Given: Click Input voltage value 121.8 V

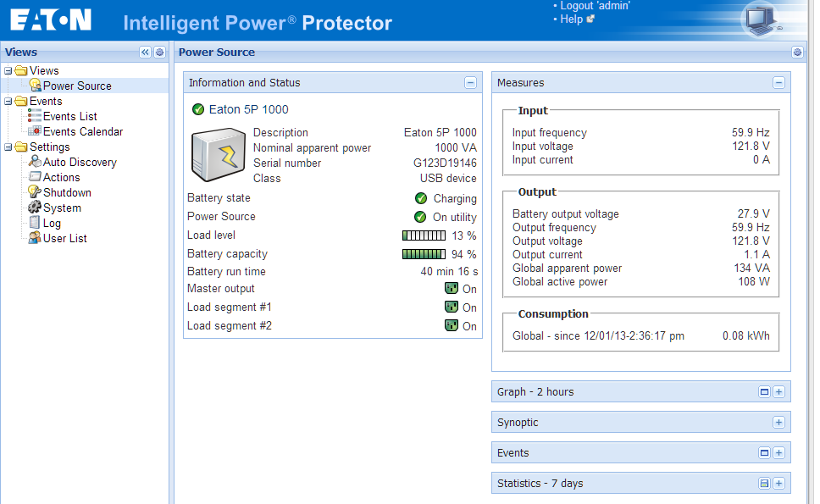Looking at the screenshot, I should click(x=751, y=146).
